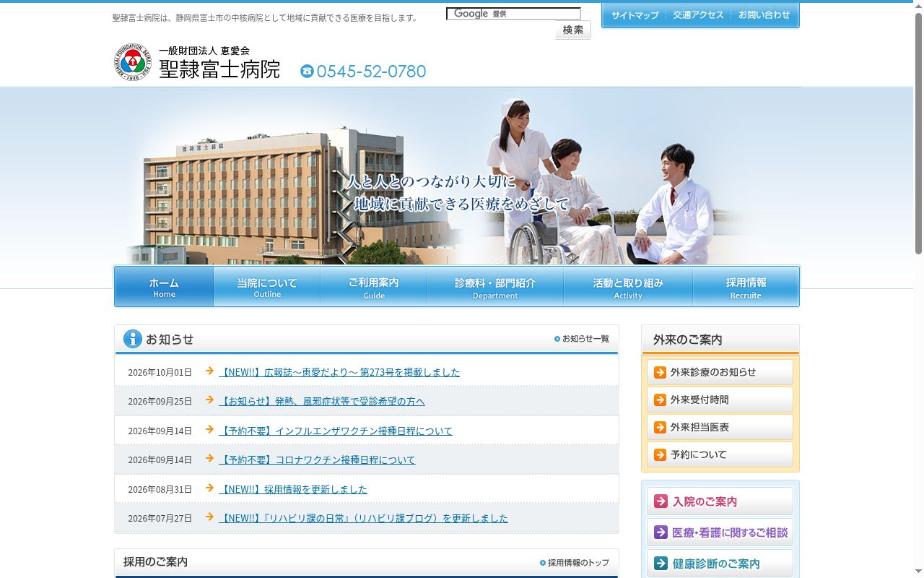Click the purple arrow icon on 医療・看護に関するご相談
This screenshot has height=578, width=924.
click(661, 532)
